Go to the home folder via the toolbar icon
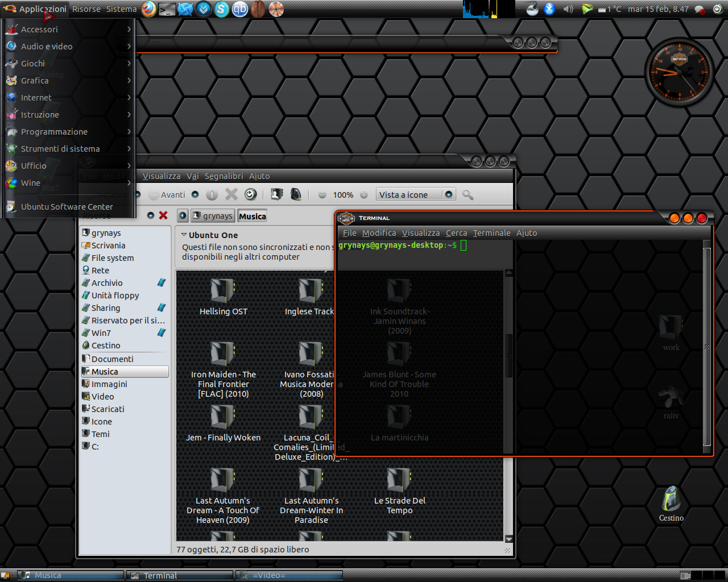 click(x=277, y=194)
